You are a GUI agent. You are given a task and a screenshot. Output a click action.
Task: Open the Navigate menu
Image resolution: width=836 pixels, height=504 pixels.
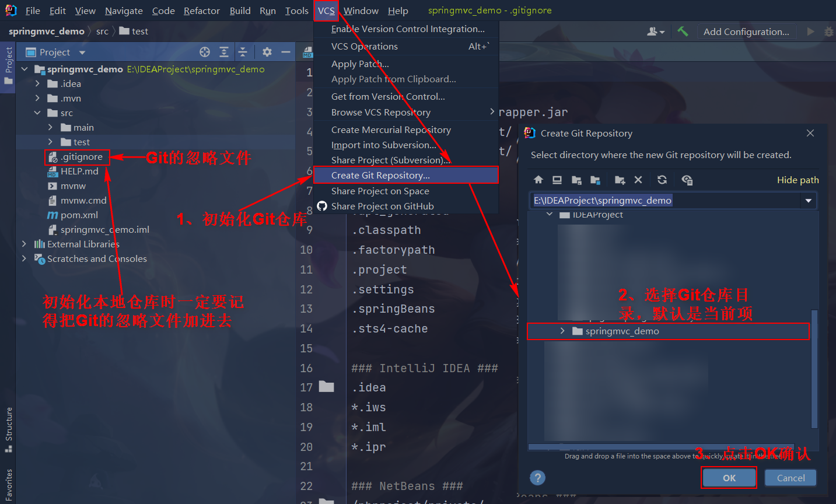tap(123, 10)
